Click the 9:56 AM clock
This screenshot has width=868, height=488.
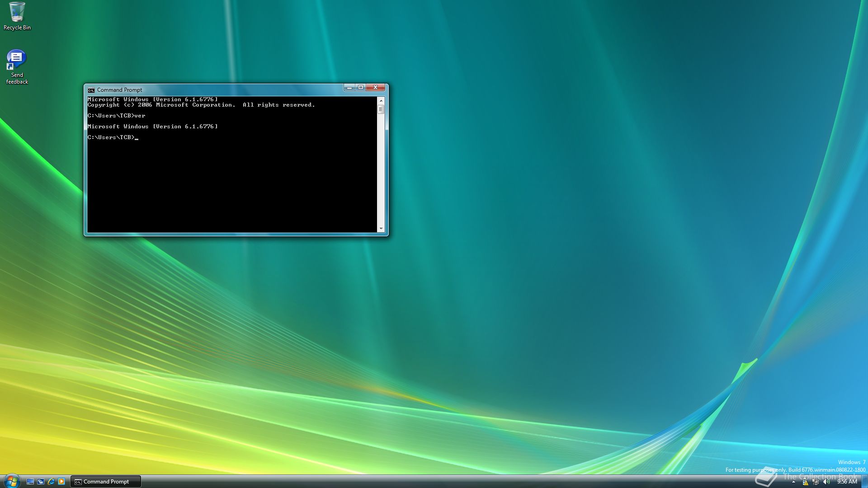(847, 482)
